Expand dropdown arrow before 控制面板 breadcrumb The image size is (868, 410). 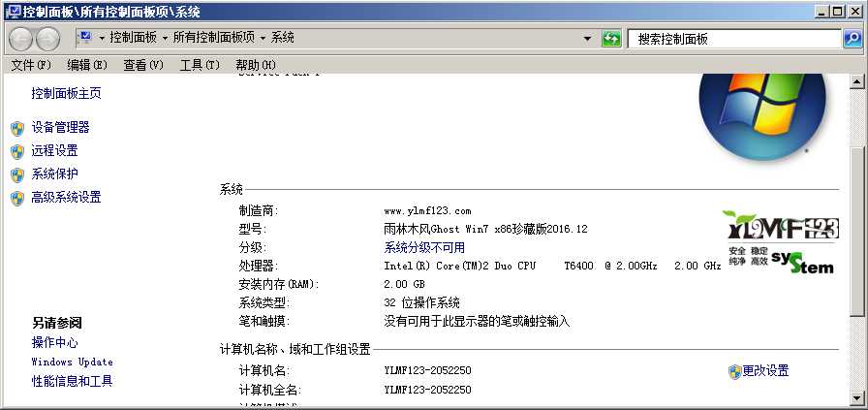click(102, 38)
